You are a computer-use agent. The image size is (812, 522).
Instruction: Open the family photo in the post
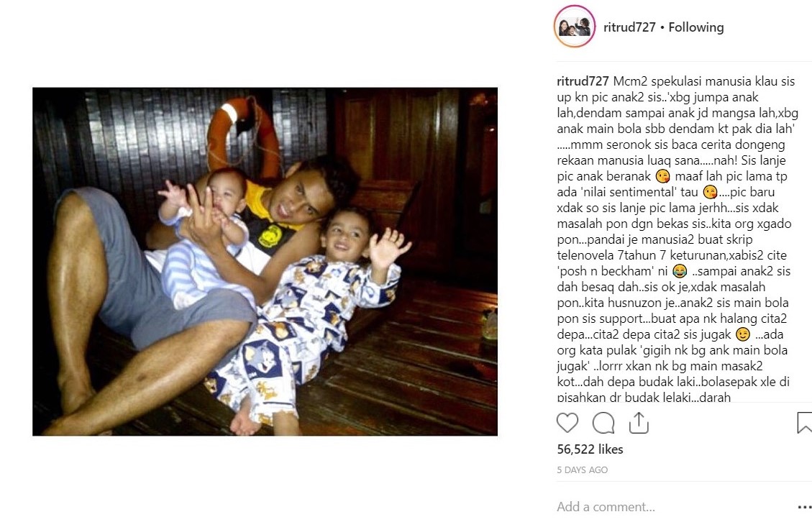(265, 262)
